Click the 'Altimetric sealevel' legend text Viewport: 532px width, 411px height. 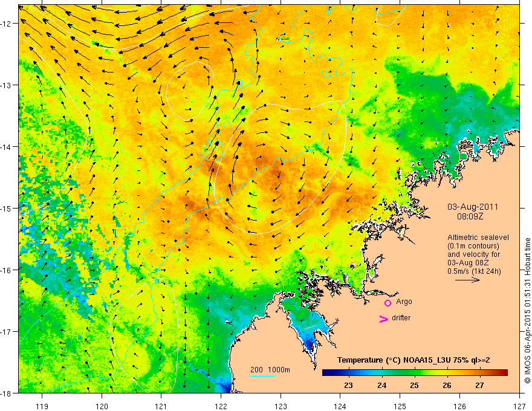point(478,238)
